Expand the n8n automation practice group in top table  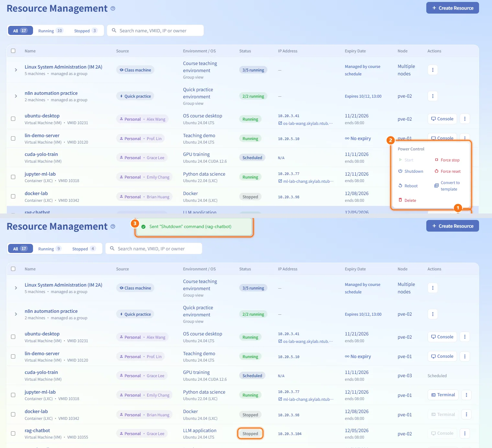click(16, 96)
